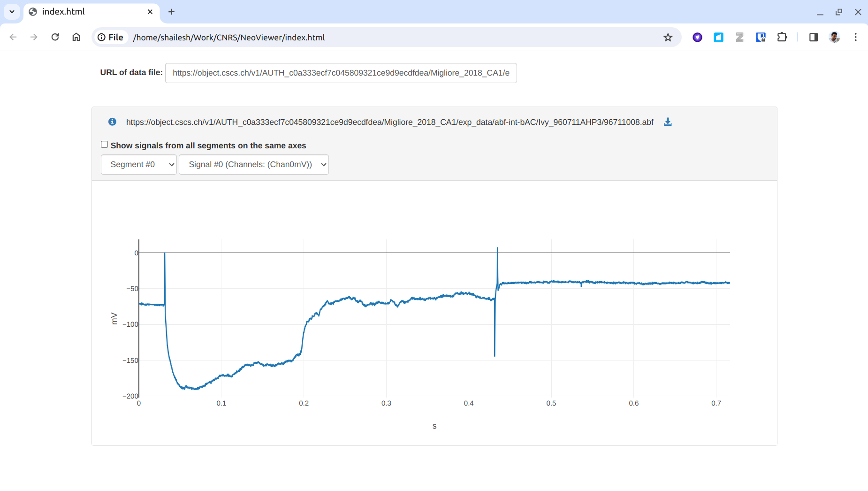Click the File site info chip
The image size is (868, 491).
tap(111, 38)
